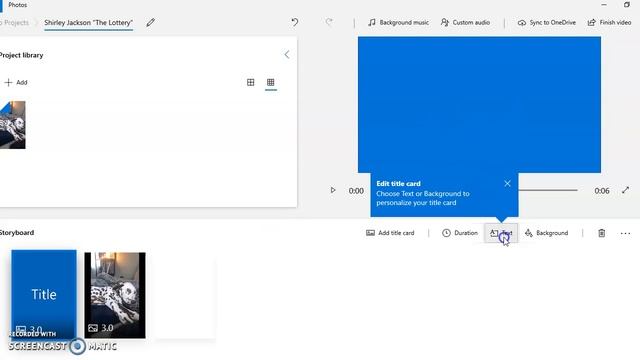Play the video preview
The image size is (640, 360).
pos(333,190)
